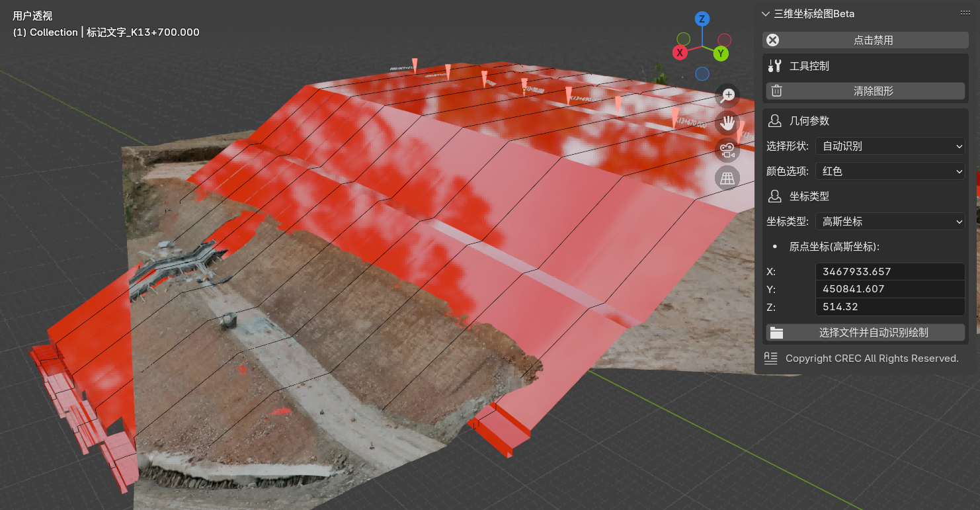Click 选择文件并自动识别绘制 button
Screen dimensions: 980x510
[865, 333]
